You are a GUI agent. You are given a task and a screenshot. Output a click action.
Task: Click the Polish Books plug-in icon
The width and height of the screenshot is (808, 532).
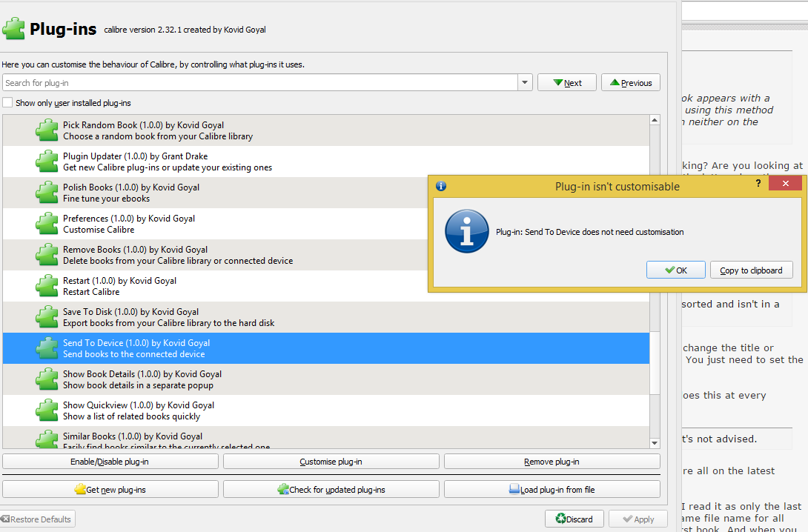click(x=47, y=193)
